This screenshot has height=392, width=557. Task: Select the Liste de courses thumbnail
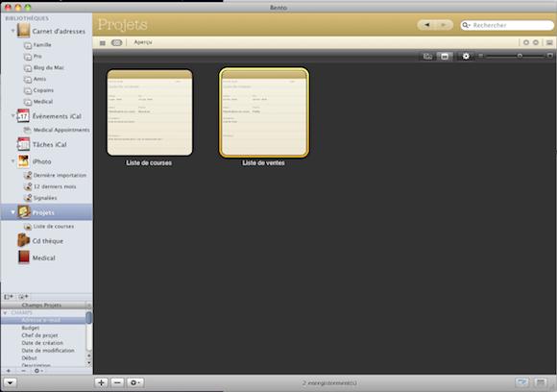coord(150,112)
